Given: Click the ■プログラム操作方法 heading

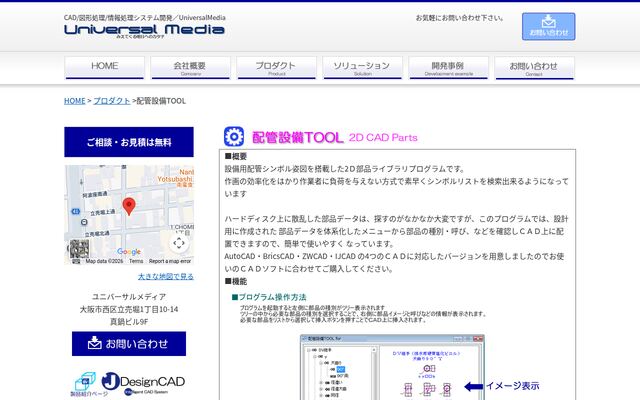Looking at the screenshot, I should click(x=269, y=297).
